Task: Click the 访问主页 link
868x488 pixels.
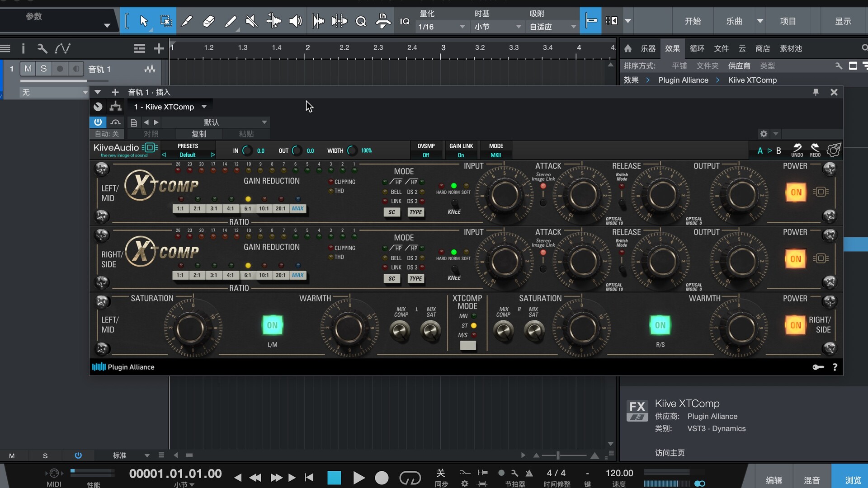Action: (x=670, y=453)
